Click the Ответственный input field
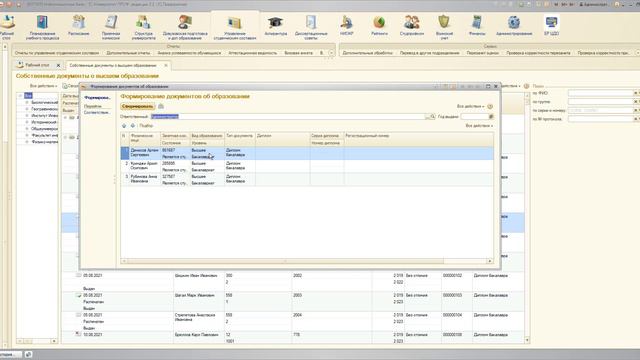This screenshot has width=640, height=360. (288, 117)
